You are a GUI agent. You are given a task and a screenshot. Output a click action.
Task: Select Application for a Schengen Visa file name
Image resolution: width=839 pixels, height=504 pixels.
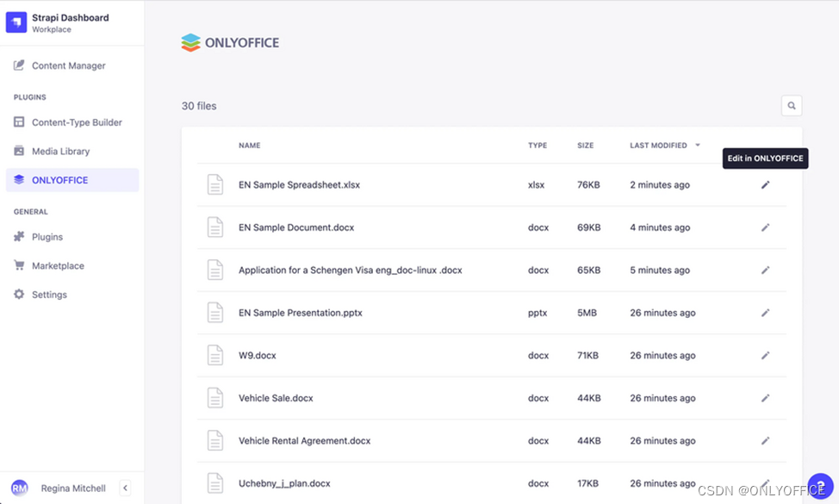click(351, 271)
